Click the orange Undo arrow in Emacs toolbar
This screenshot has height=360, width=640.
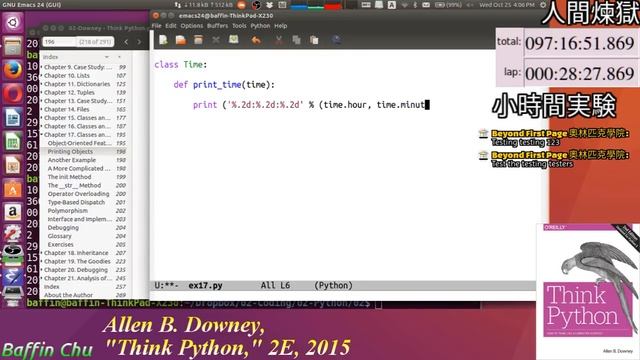tap(256, 40)
